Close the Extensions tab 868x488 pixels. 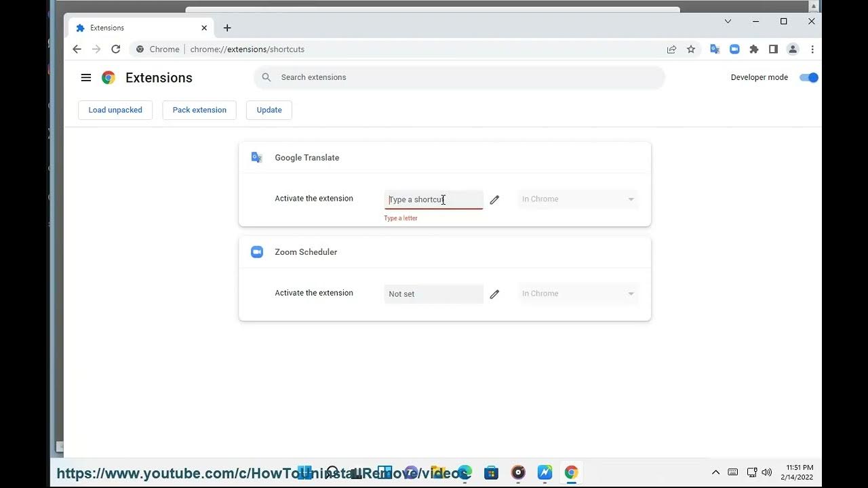(204, 28)
